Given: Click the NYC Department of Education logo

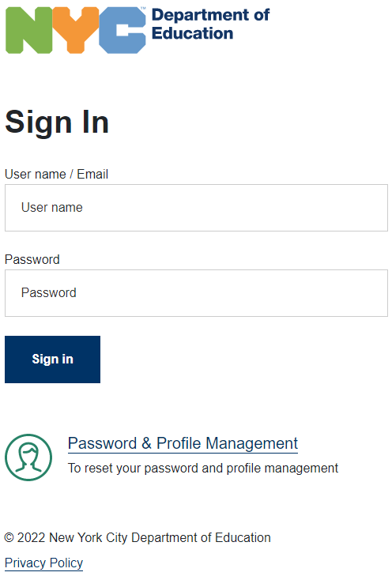Looking at the screenshot, I should point(138,30).
